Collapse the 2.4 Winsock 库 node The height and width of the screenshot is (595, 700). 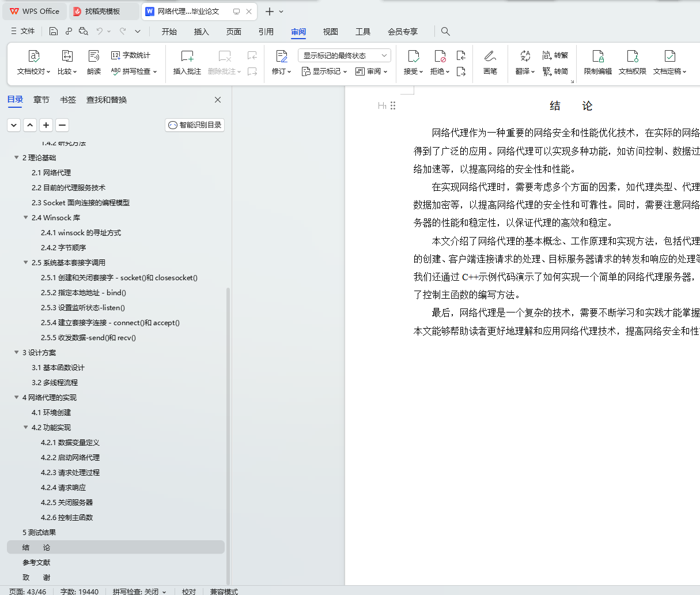click(x=26, y=217)
